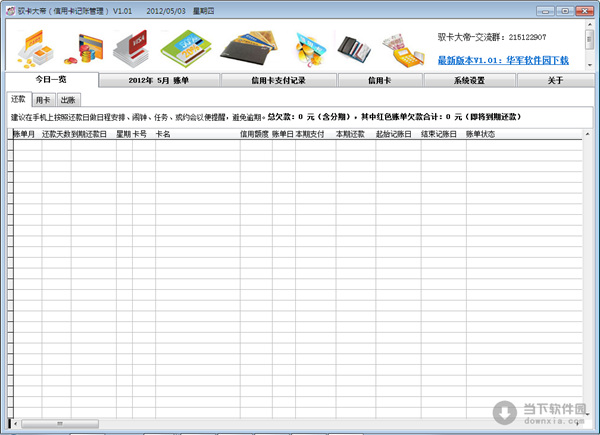Click the application icon in the title bar
Screen dimensions: 600x435
11,11
